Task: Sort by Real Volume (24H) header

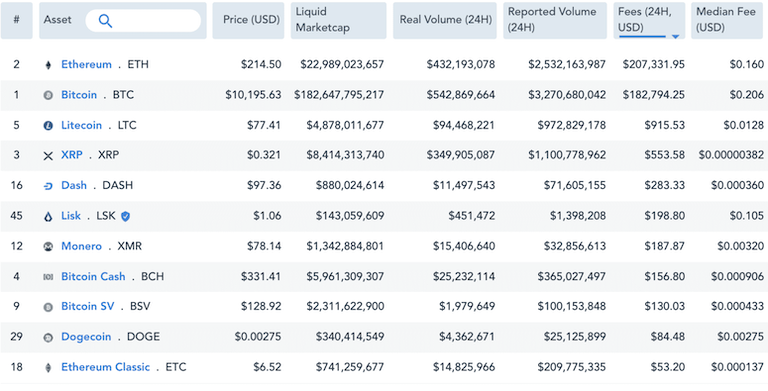Action: (445, 21)
